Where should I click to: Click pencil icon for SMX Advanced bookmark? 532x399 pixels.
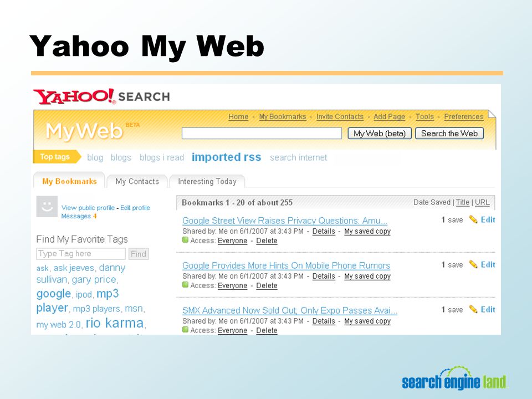[x=473, y=309]
